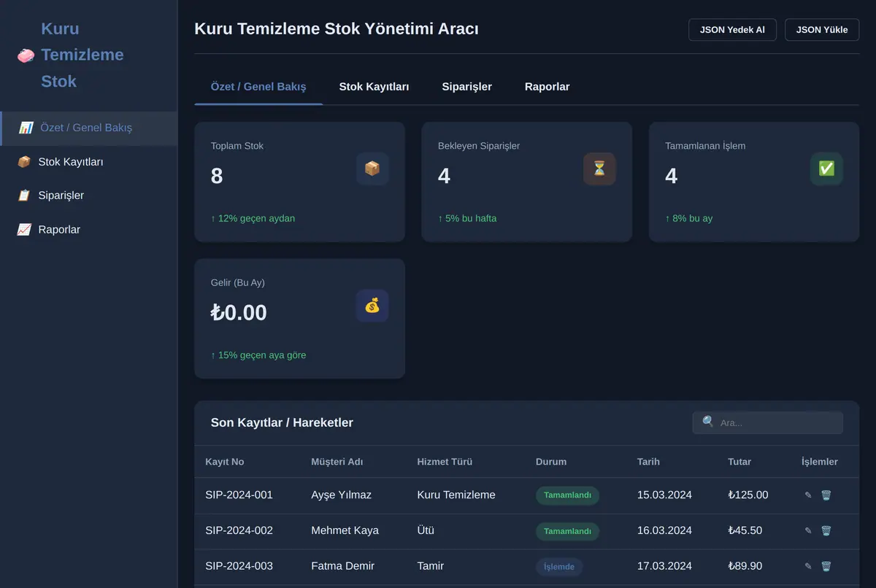
Task: Edit record SIP-2024-001 with the pencil icon
Action: [x=808, y=495]
